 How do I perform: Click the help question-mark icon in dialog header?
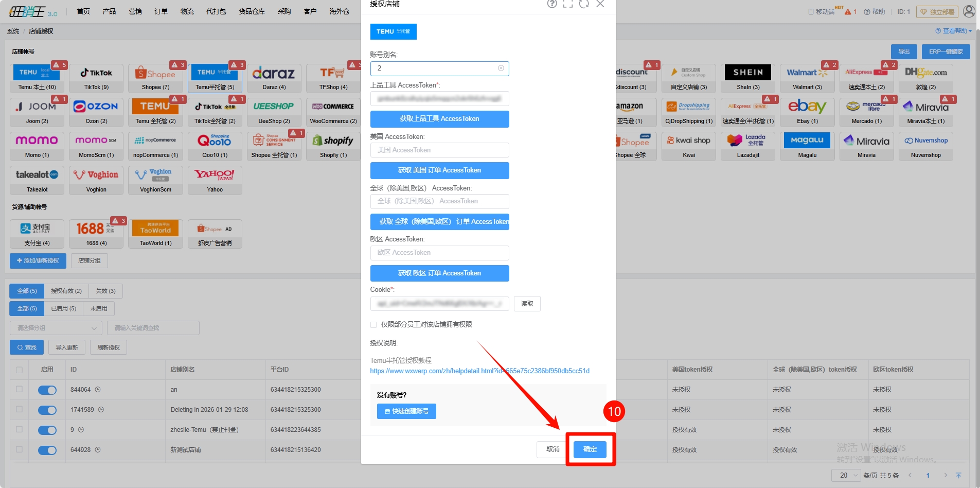(552, 4)
